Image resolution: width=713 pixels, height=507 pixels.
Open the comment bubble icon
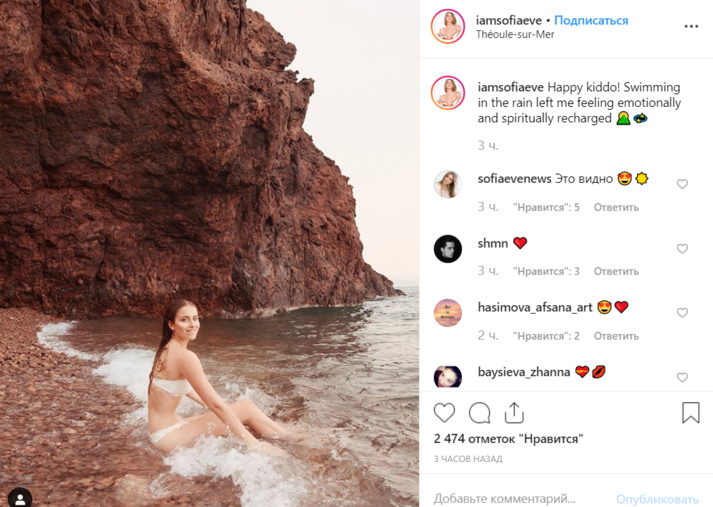(x=479, y=413)
